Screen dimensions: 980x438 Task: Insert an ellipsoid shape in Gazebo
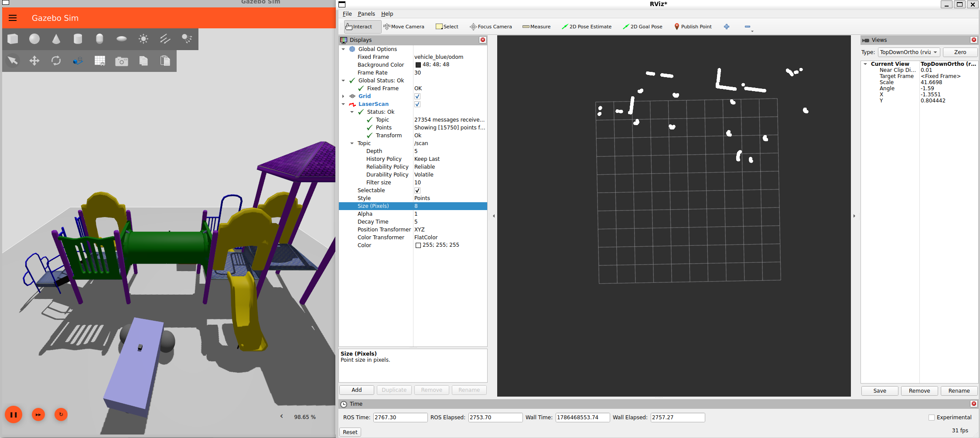coord(122,39)
